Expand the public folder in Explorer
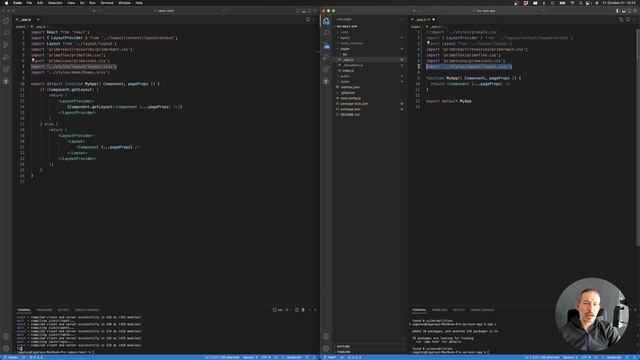This screenshot has height=360, width=640. [x=370, y=76]
